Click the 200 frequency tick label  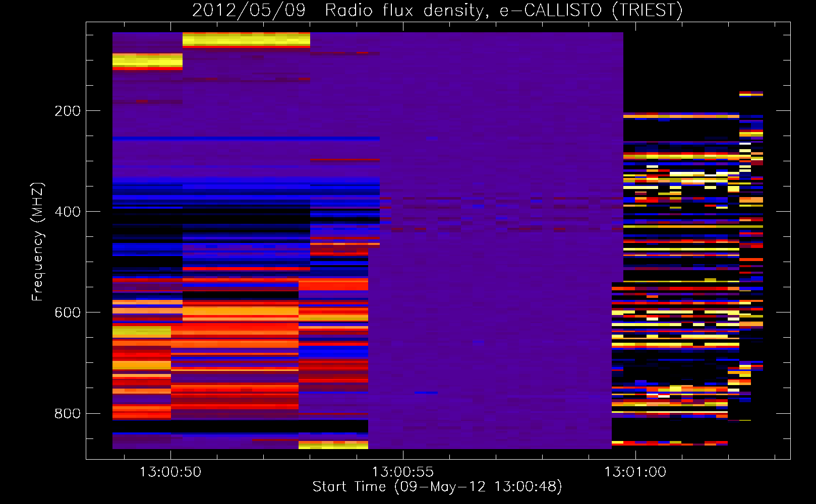click(x=68, y=111)
